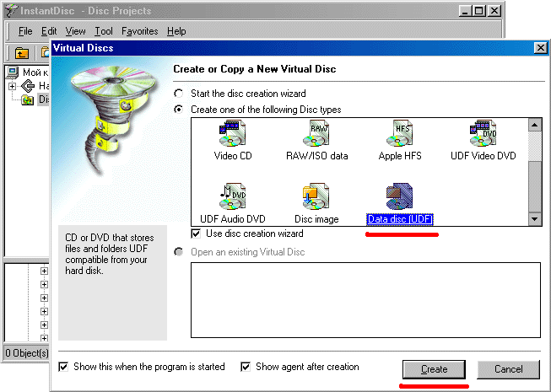Open the Favorites menu

139,31
